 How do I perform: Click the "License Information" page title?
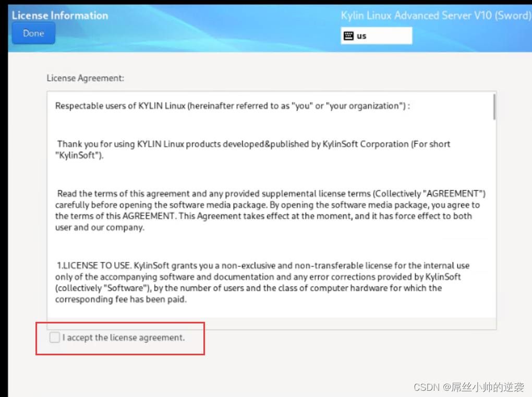pos(60,15)
